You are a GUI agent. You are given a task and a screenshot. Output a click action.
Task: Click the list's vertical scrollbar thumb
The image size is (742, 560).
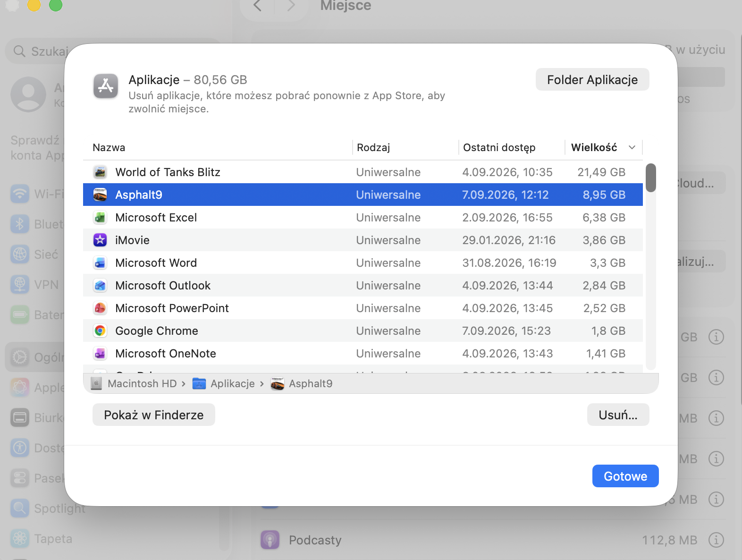tap(651, 178)
